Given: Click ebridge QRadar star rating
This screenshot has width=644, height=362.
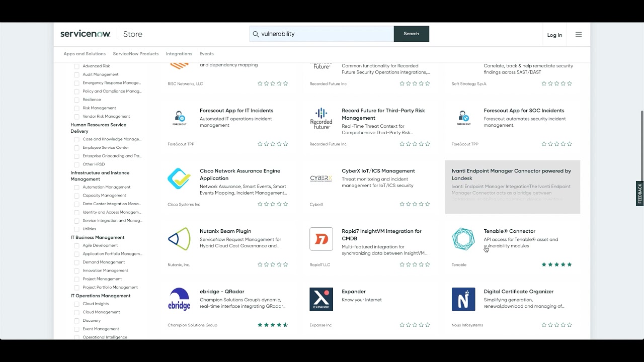Looking at the screenshot, I should click(x=273, y=325).
